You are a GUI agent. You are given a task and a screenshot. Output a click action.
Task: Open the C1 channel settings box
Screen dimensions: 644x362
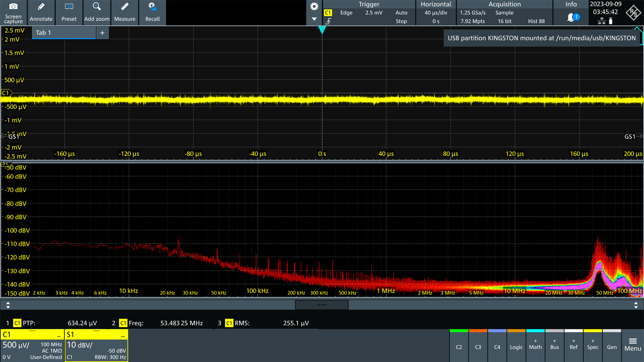(32, 346)
